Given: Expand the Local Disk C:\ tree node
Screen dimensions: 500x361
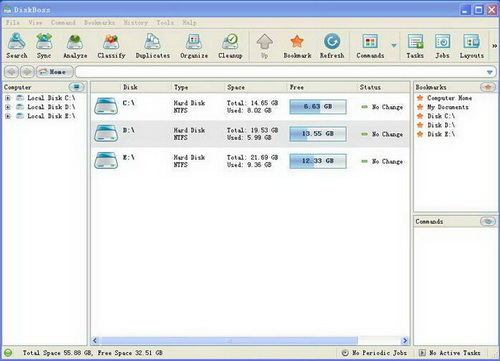Looking at the screenshot, I should tap(8, 98).
